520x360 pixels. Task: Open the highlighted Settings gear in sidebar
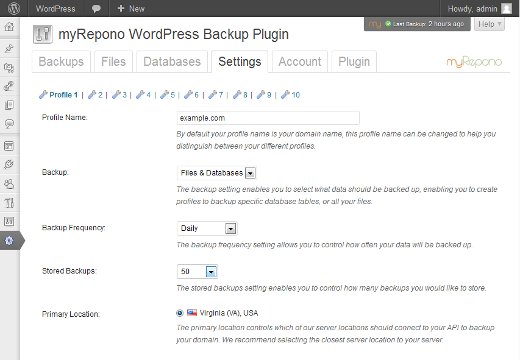[x=9, y=240]
